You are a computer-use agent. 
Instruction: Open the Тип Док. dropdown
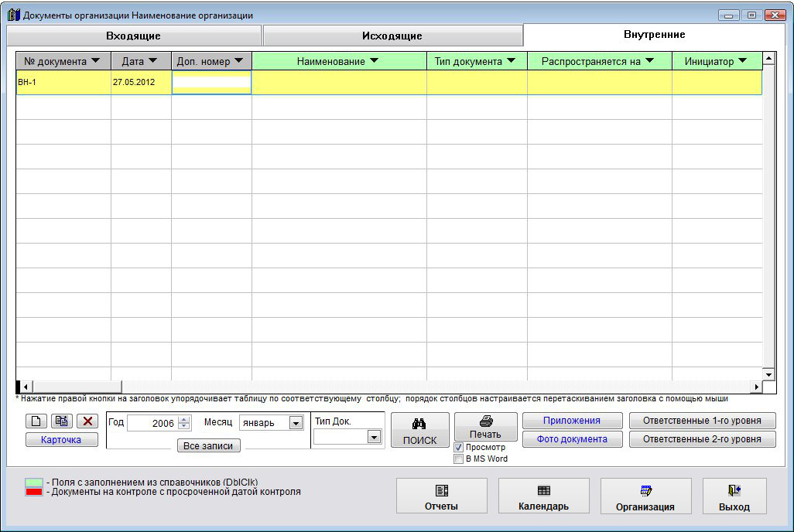(374, 437)
